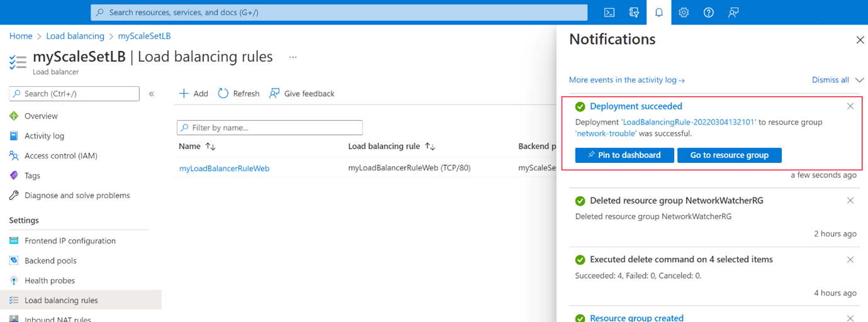Open Cloud Shell from top bar
The width and height of the screenshot is (868, 322).
click(x=609, y=13)
